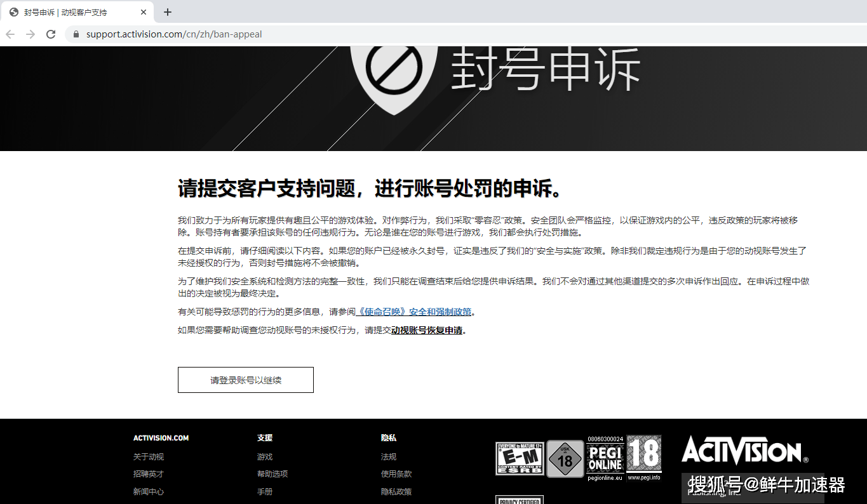Select the 封号申诉 | 动视客户支持 tab
This screenshot has height=504, width=867.
pos(77,12)
